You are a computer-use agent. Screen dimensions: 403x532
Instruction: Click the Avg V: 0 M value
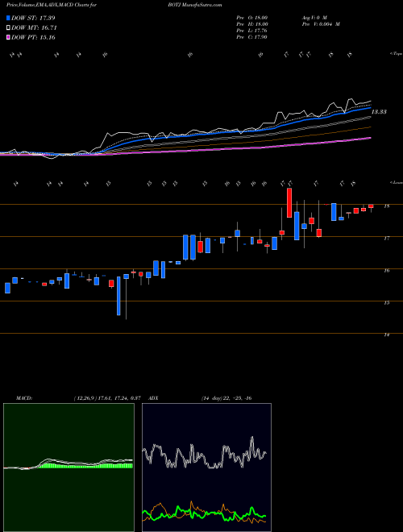tap(314, 17)
